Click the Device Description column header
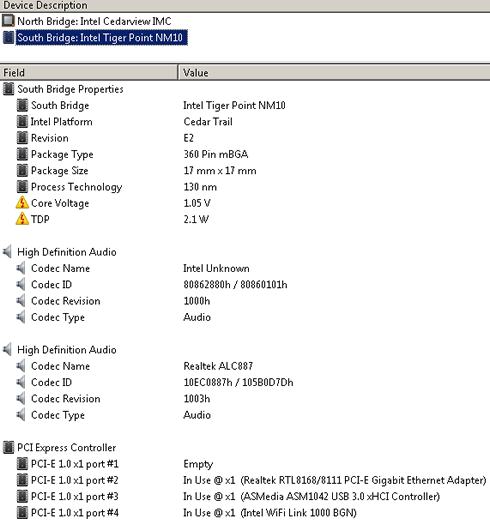Viewport: 490px width, 525px height. coord(245,6)
